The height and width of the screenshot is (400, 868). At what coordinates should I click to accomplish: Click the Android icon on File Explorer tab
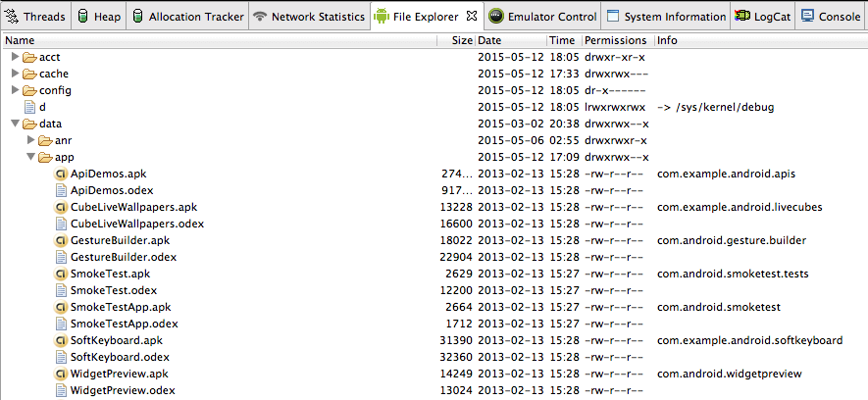[381, 17]
